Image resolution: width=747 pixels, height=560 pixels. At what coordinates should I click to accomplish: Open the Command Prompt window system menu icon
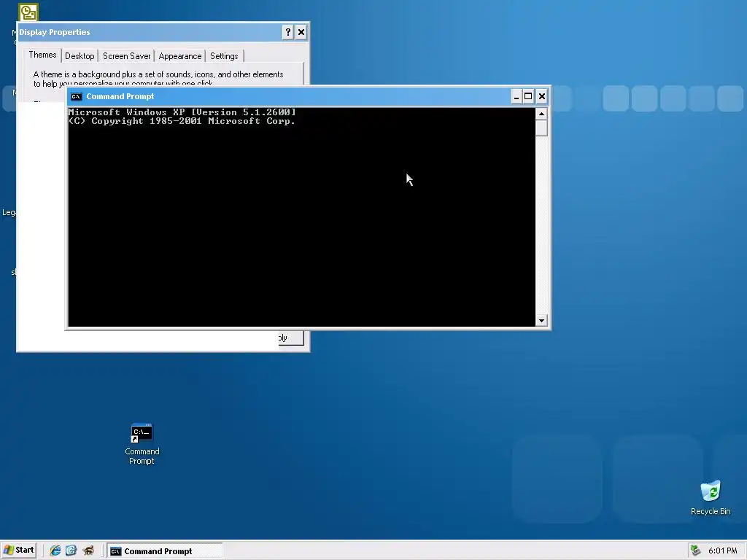(x=76, y=97)
